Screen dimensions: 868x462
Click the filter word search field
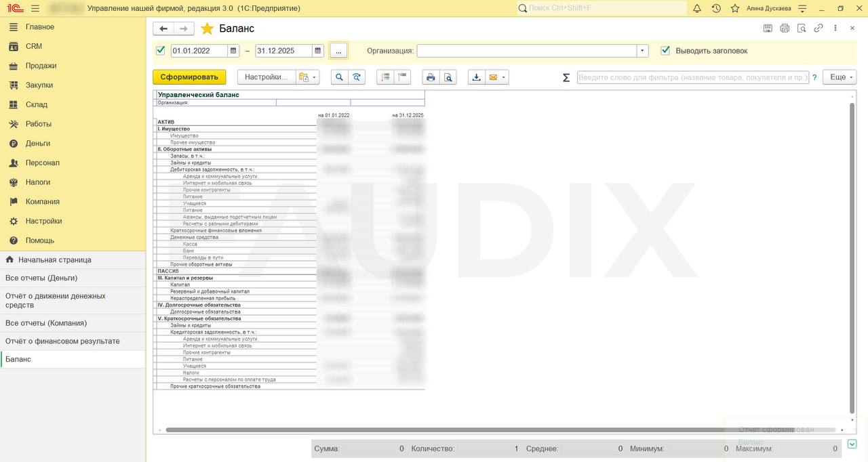tap(693, 77)
